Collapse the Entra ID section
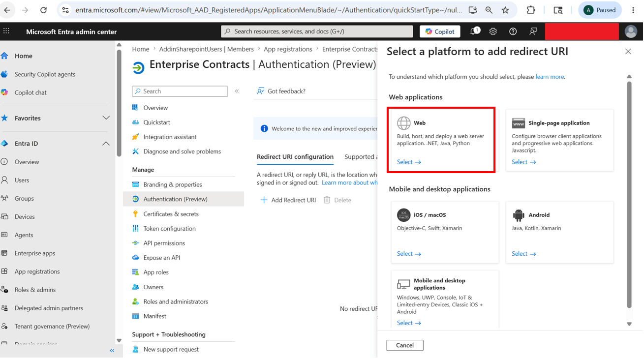The image size is (644, 359). [106, 144]
